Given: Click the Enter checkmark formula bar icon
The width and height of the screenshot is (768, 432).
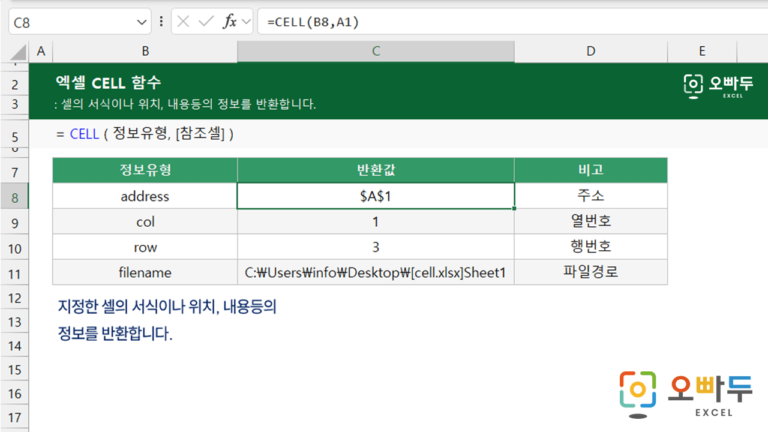Looking at the screenshot, I should point(206,22).
